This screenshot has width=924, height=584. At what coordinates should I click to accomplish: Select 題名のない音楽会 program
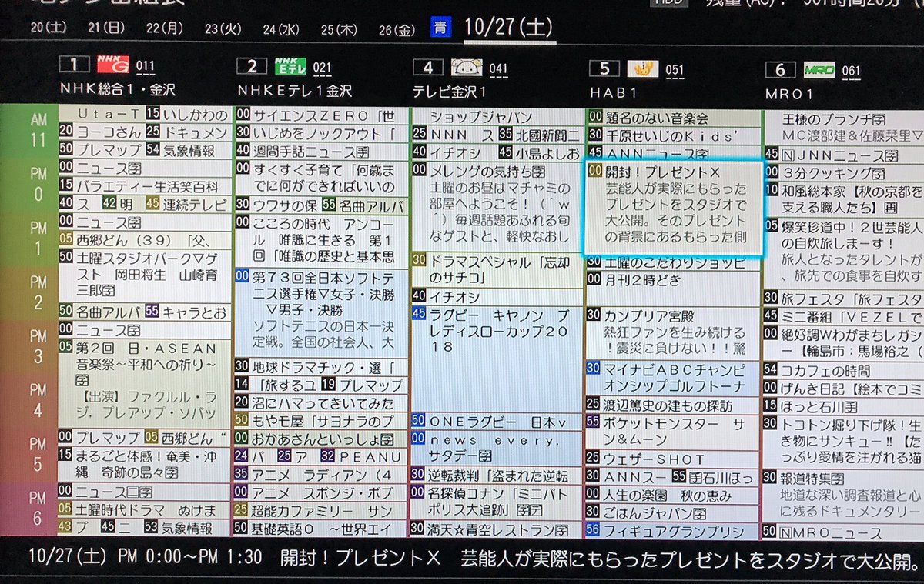[x=673, y=118]
